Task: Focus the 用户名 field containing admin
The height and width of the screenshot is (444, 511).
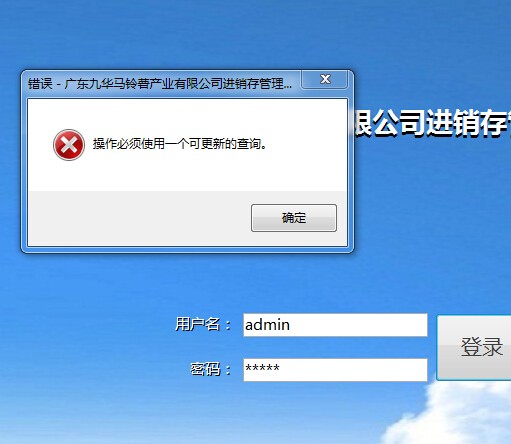Action: click(335, 325)
